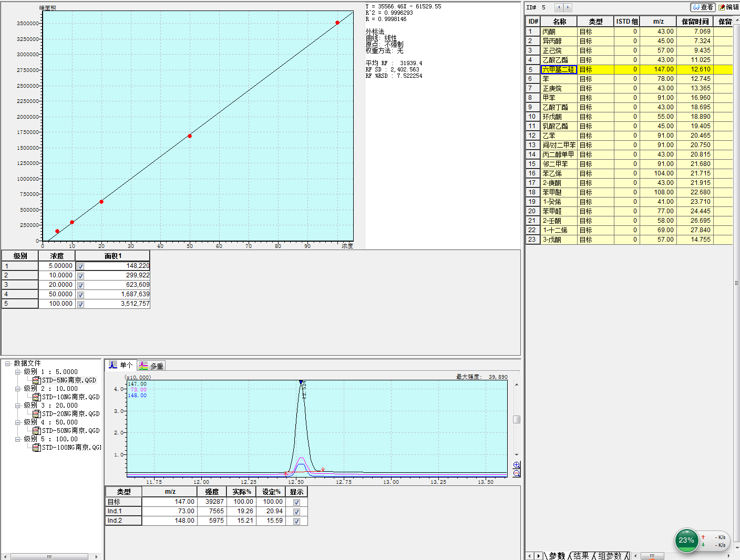Click chromatogram scrollbar down arrow

[x=517, y=455]
